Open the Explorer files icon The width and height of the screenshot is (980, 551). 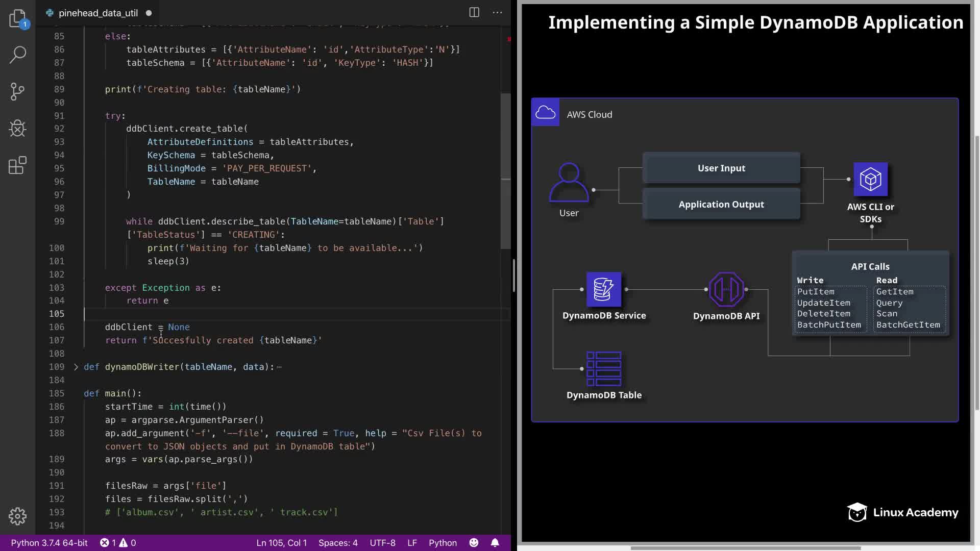(17, 18)
